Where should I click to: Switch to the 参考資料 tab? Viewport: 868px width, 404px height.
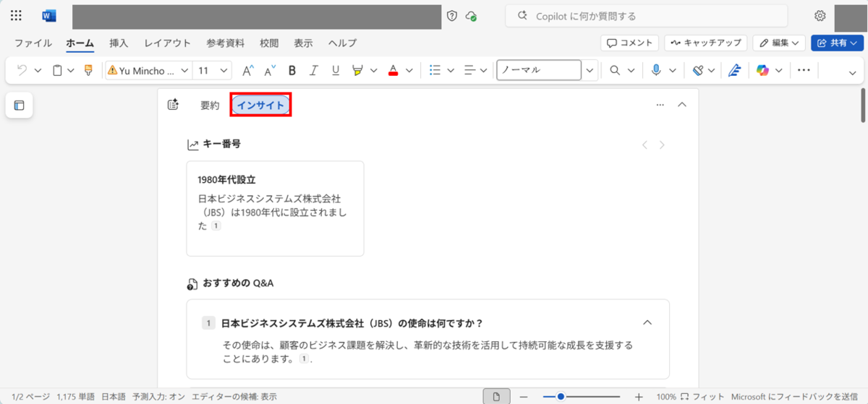225,43
